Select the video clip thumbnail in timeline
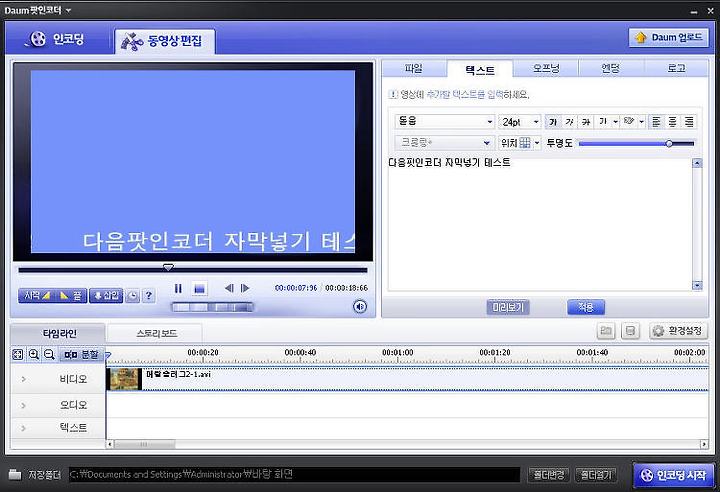The width and height of the screenshot is (720, 492). [124, 379]
